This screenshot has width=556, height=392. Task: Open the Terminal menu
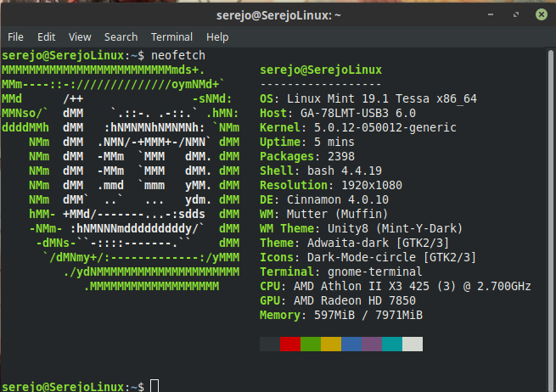(172, 36)
